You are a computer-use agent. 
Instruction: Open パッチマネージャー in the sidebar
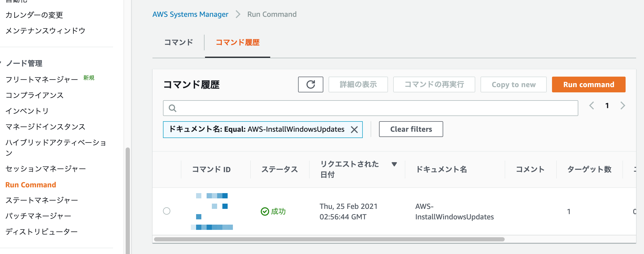pos(38,216)
